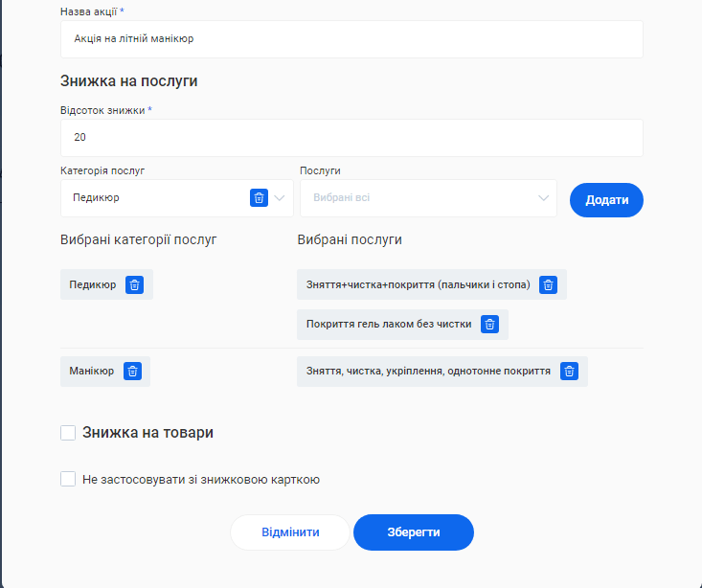Viewport: 702px width, 588px height.
Task: Click the Зберегти button
Action: pyautogui.click(x=414, y=532)
